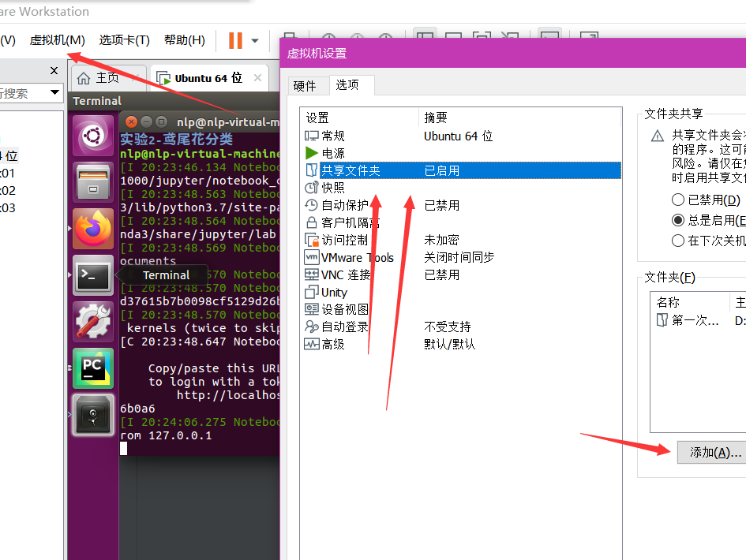Select 自动登录 settings row
The width and height of the screenshot is (746, 560).
coord(460,327)
